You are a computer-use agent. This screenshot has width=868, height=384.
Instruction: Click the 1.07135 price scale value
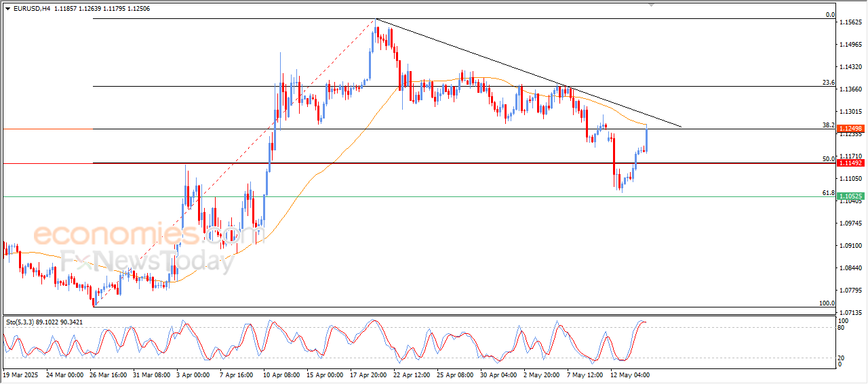(851, 313)
